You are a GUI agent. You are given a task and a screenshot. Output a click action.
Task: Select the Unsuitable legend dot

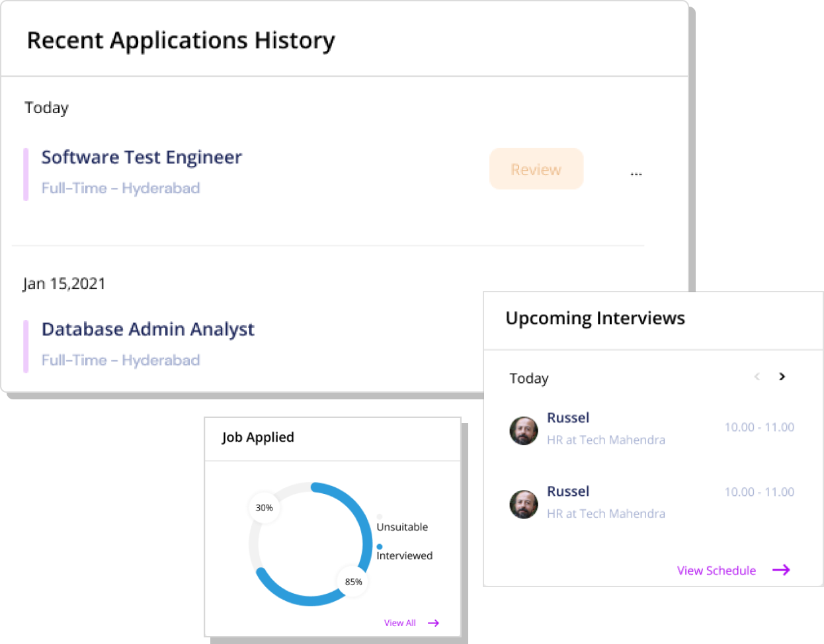click(x=380, y=517)
